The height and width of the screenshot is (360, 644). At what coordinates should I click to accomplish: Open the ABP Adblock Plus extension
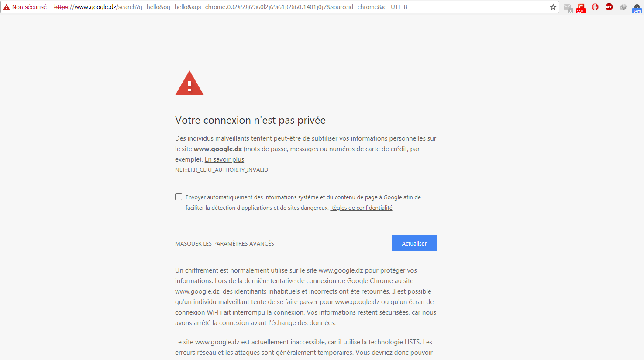pos(609,7)
